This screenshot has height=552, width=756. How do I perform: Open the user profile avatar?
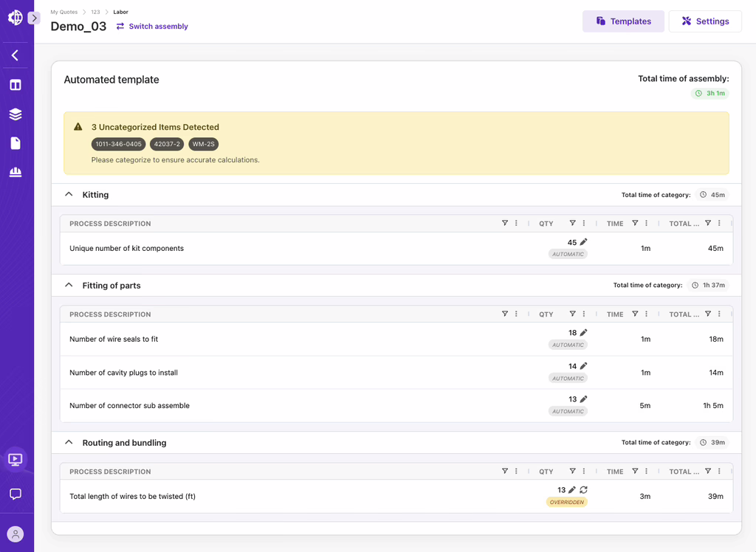click(16, 534)
